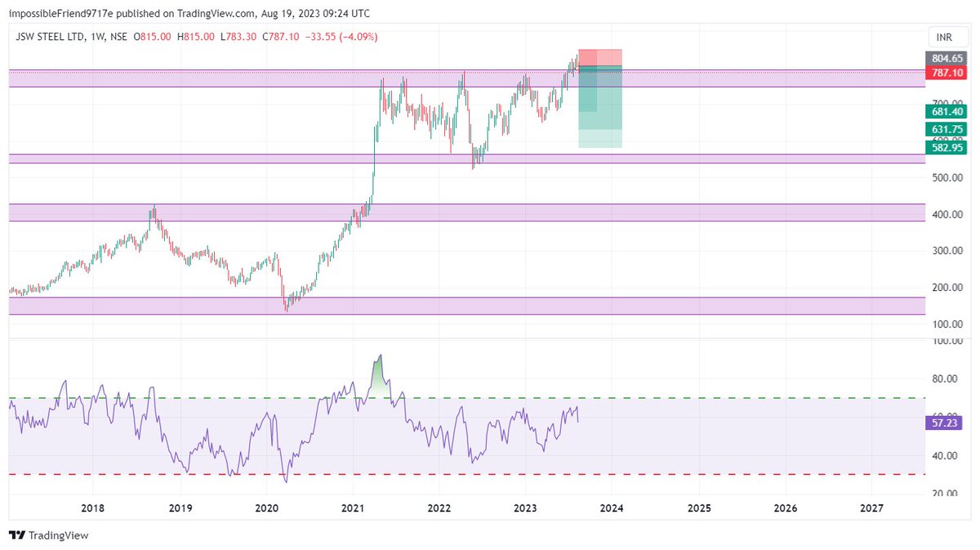The image size is (980, 550).
Task: Select the purple zone near the 400.00 level
Action: [x=467, y=212]
